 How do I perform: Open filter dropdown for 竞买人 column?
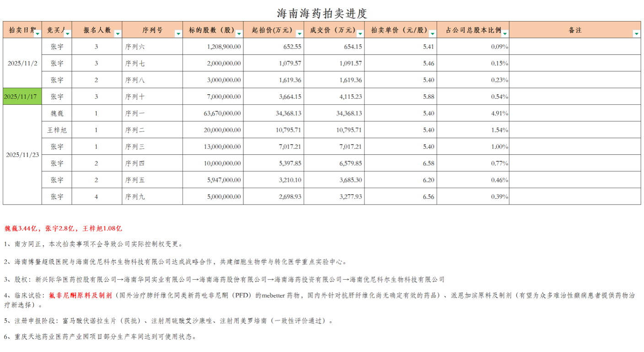point(68,34)
